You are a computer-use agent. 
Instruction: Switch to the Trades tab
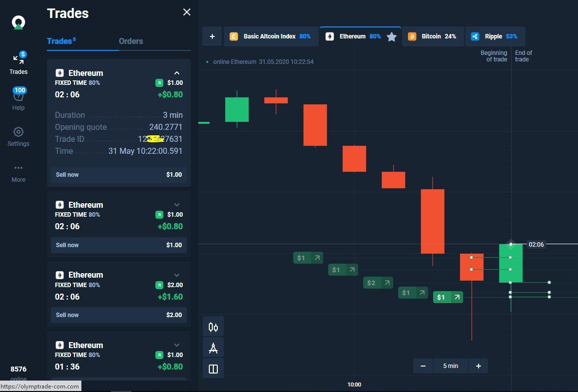61,41
